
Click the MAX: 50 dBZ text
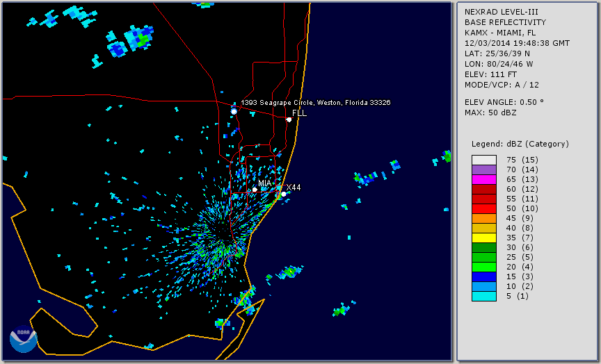point(490,113)
